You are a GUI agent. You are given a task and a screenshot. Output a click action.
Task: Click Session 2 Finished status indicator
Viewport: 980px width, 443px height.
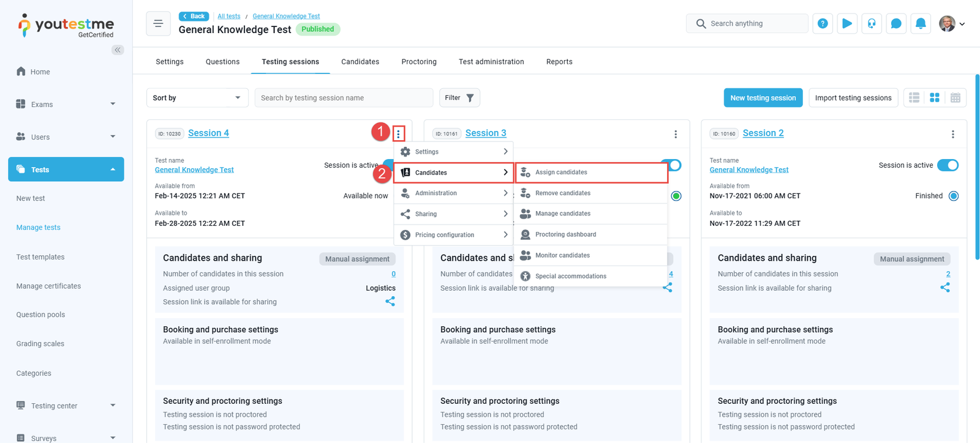pos(953,196)
